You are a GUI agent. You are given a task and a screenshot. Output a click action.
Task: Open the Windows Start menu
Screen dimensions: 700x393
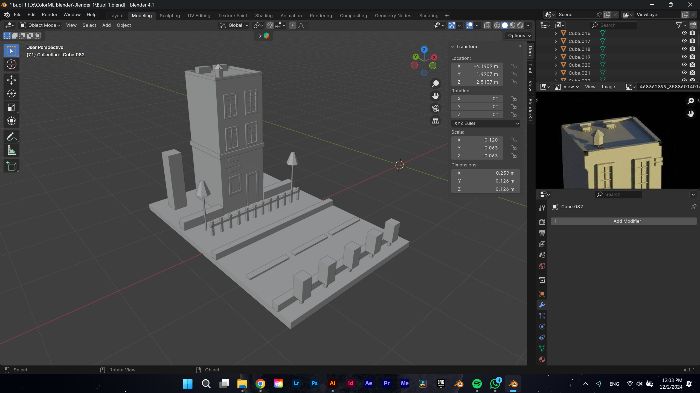[x=188, y=384]
